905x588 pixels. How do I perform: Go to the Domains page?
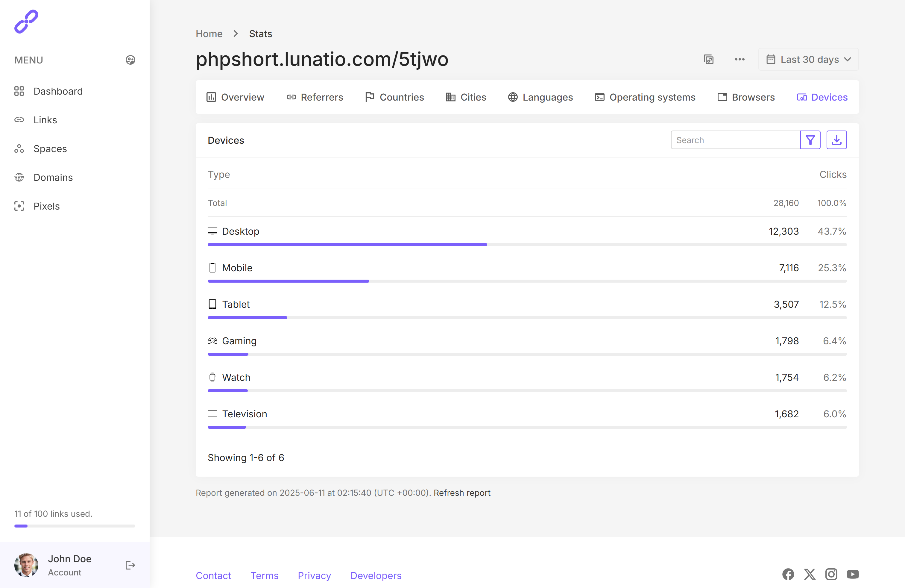53,177
